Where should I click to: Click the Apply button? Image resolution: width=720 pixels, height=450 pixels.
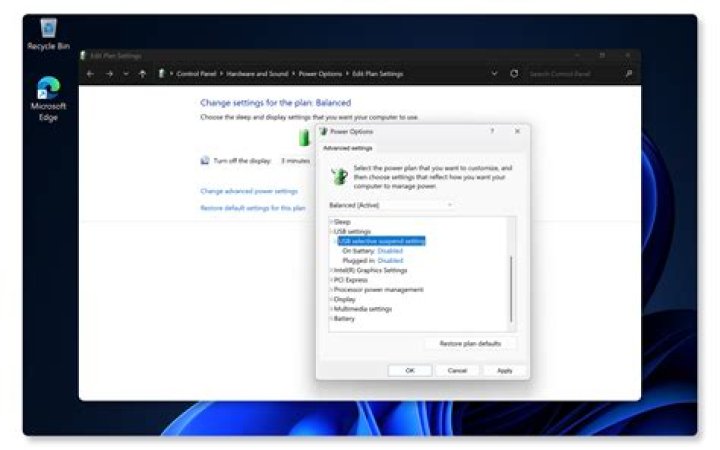[x=505, y=371]
